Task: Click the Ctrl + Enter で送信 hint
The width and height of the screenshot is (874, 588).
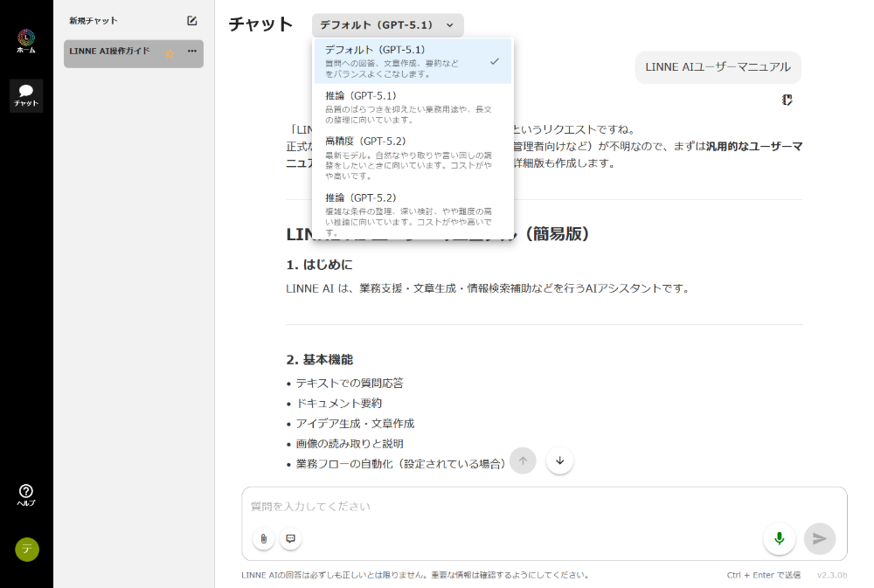Action: 764,575
